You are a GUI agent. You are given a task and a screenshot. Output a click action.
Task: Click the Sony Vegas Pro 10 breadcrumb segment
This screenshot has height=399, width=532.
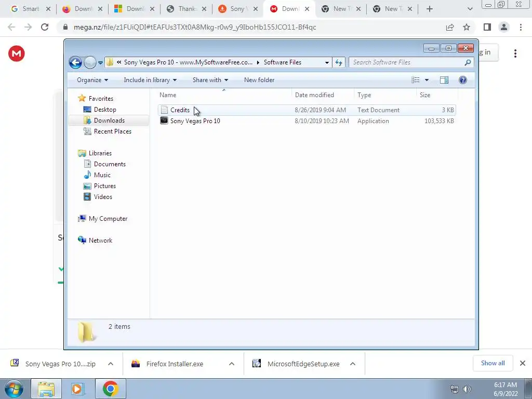point(188,62)
